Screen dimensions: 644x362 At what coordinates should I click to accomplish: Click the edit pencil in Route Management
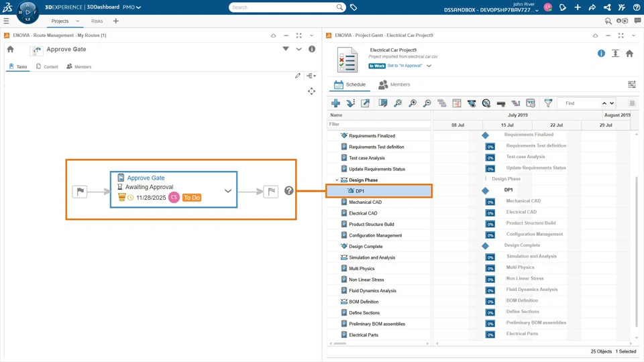pos(298,76)
